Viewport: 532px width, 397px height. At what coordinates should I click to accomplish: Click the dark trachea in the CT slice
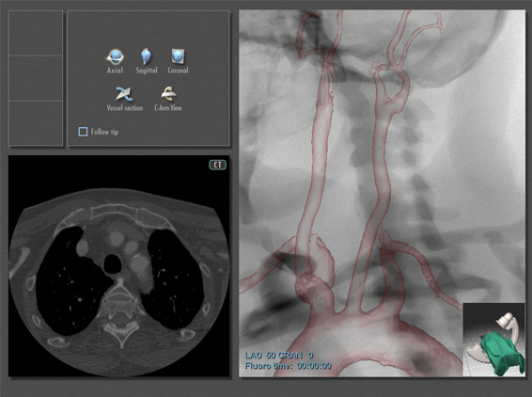coord(113,263)
